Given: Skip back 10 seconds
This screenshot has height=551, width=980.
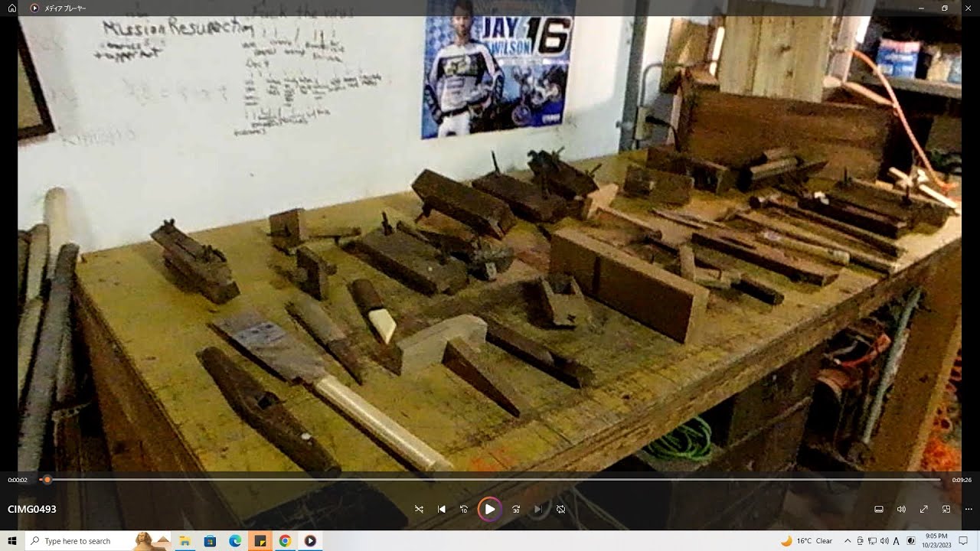Looking at the screenshot, I should (464, 509).
